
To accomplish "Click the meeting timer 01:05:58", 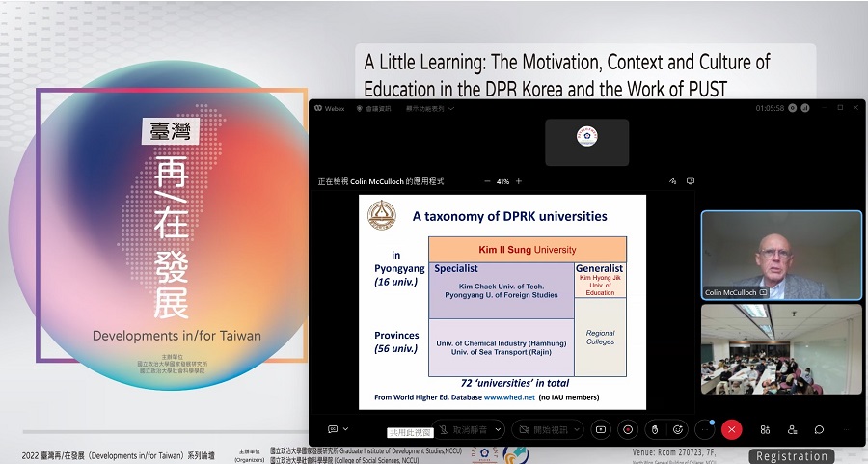I will (770, 108).
